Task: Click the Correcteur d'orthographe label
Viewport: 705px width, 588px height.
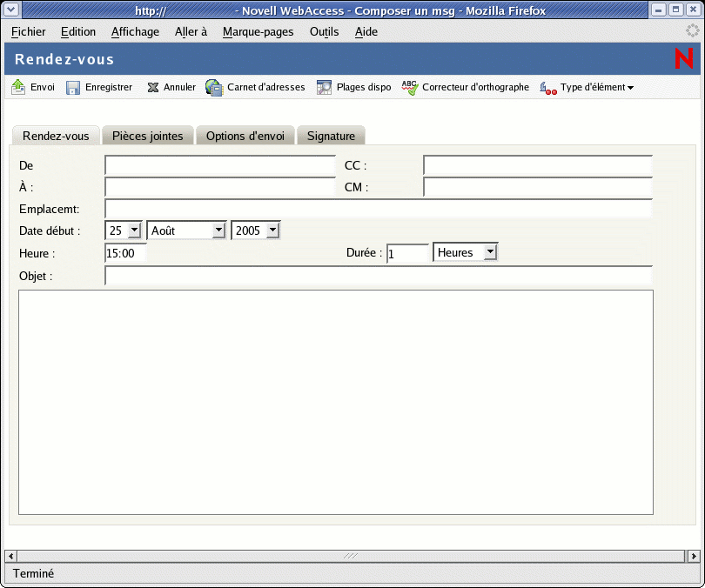Action: [476, 87]
